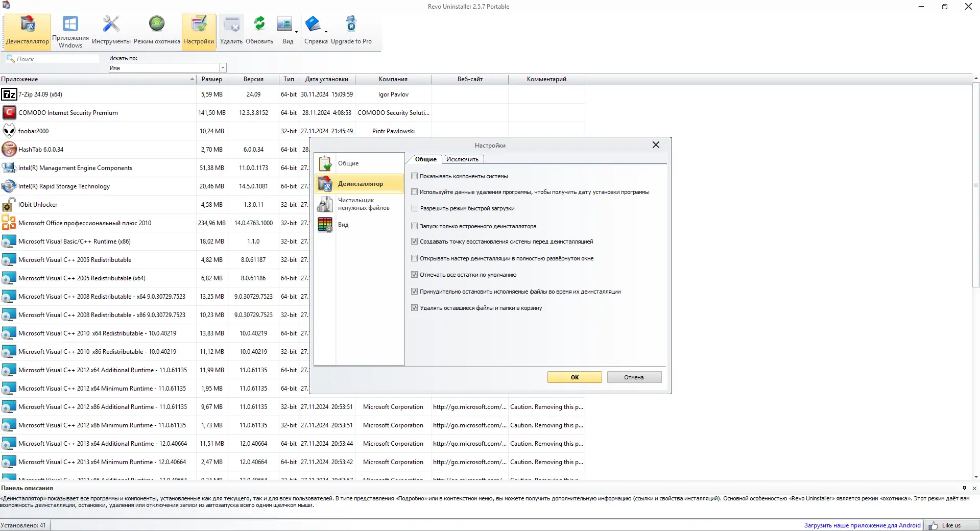This screenshot has width=980, height=531.
Task: Click the Отмена button
Action: 634,377
